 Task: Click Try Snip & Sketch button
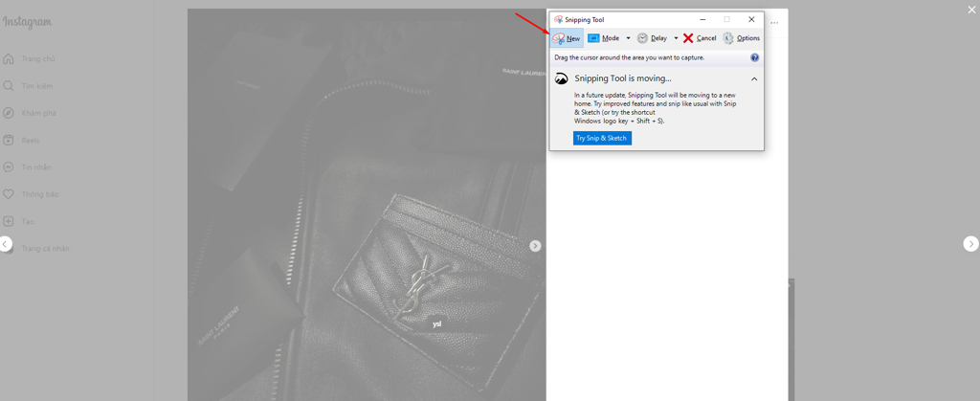603,138
